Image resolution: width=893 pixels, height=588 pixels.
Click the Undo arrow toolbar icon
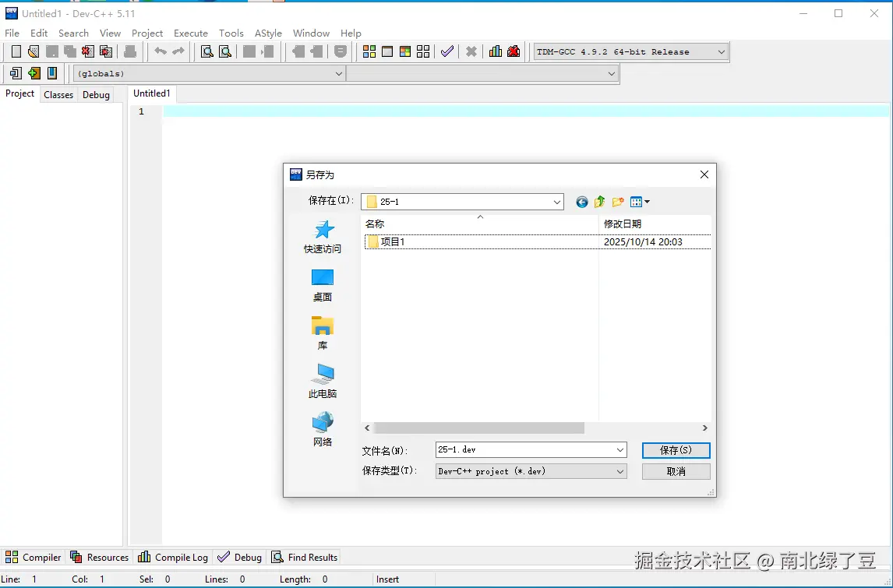(161, 52)
